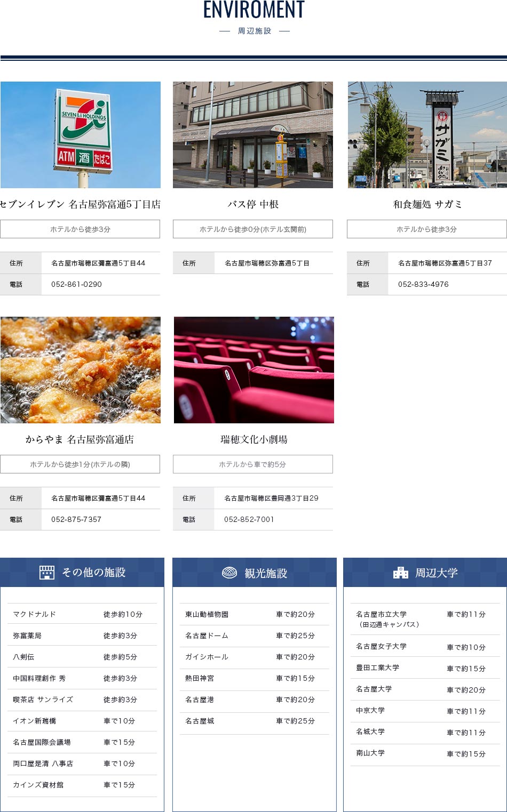The width and height of the screenshot is (507, 812).
Task: Click 南山大学 in the university list
Action: [x=370, y=753]
